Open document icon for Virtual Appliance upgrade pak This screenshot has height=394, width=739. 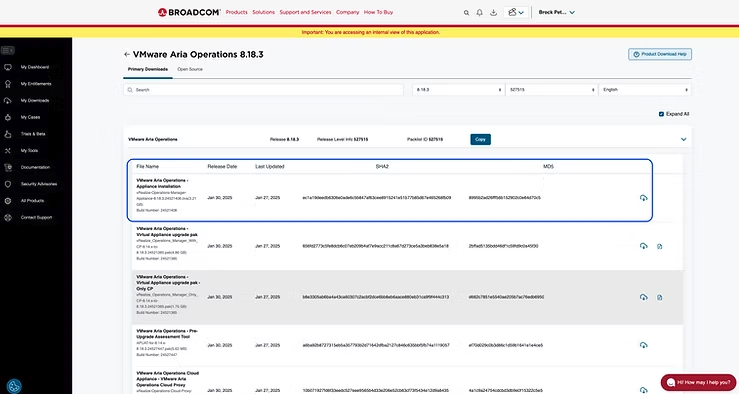[x=659, y=246]
